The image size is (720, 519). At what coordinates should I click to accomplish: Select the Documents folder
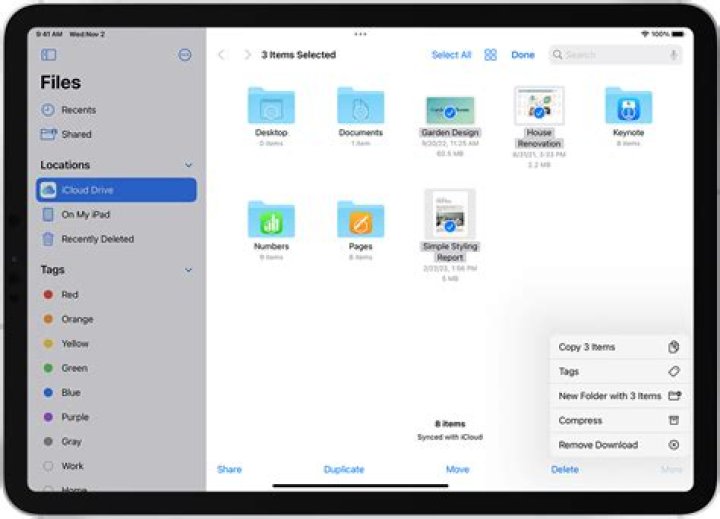coord(360,106)
